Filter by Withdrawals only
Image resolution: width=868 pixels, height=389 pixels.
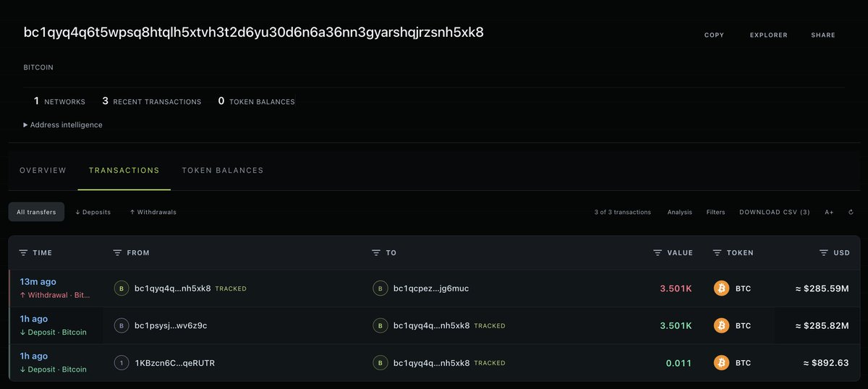(153, 212)
